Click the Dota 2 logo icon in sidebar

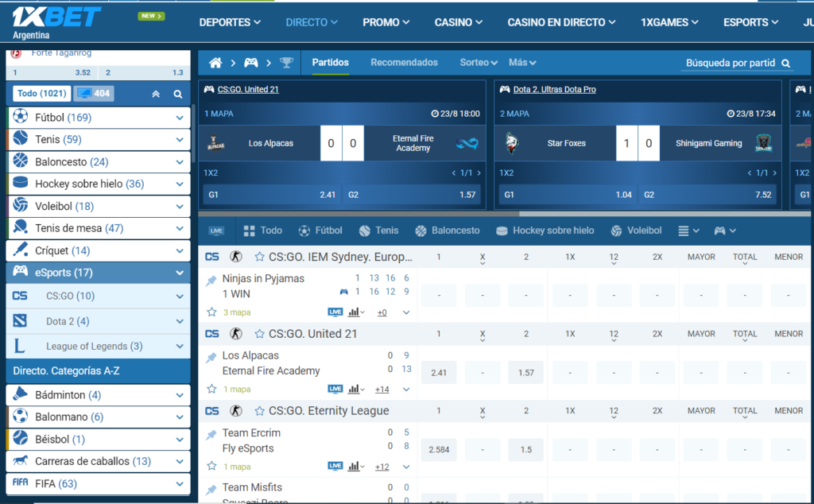point(20,321)
